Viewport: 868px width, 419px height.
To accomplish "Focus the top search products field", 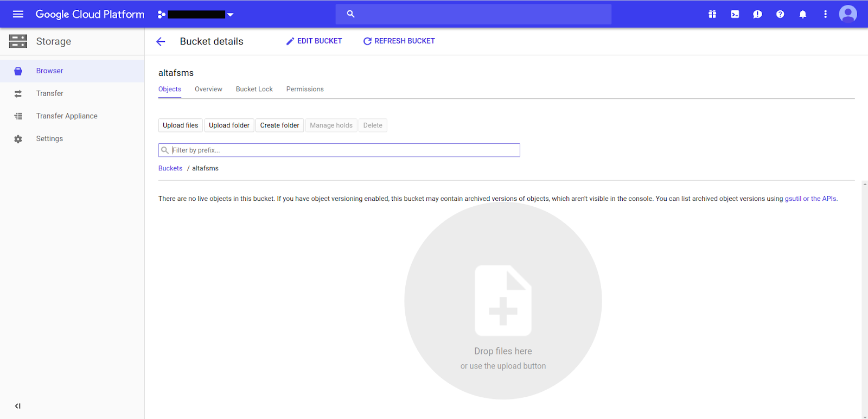I will point(473,14).
